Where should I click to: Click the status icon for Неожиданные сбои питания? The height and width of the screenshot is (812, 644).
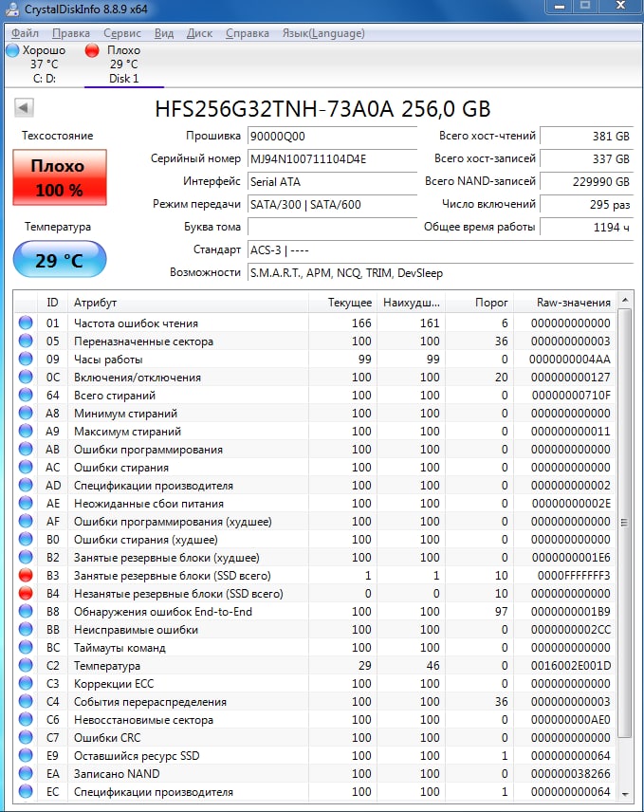click(26, 504)
